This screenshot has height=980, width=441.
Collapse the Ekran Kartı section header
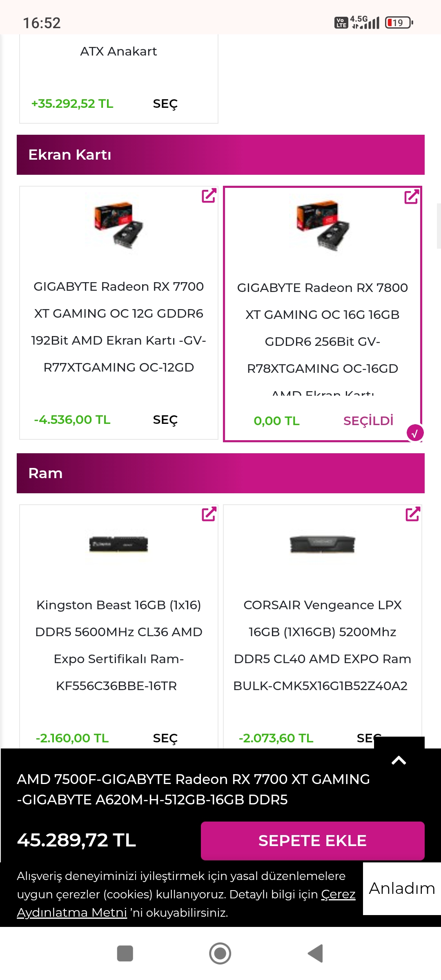click(220, 155)
